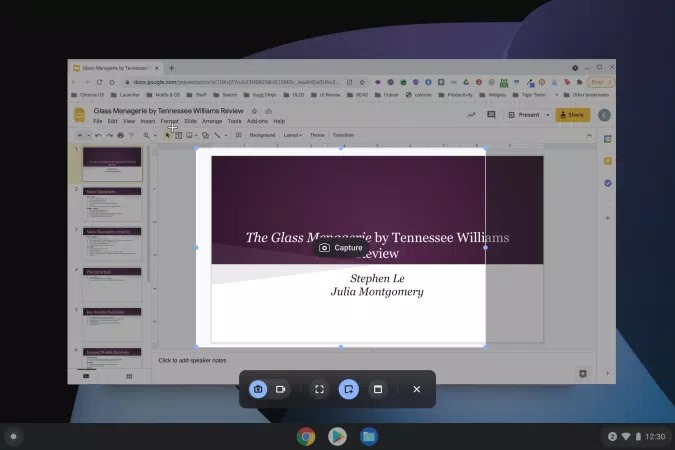
Task: Open the Insert menu
Action: (147, 121)
